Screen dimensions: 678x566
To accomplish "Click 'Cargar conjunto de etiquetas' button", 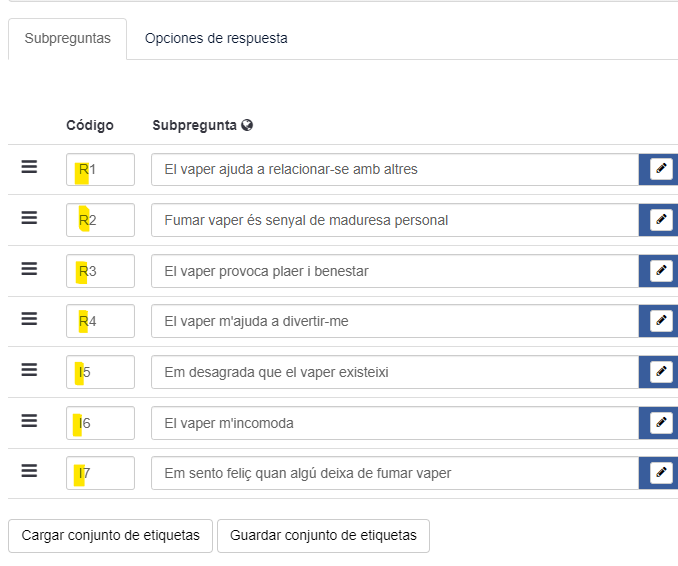I will click(110, 536).
